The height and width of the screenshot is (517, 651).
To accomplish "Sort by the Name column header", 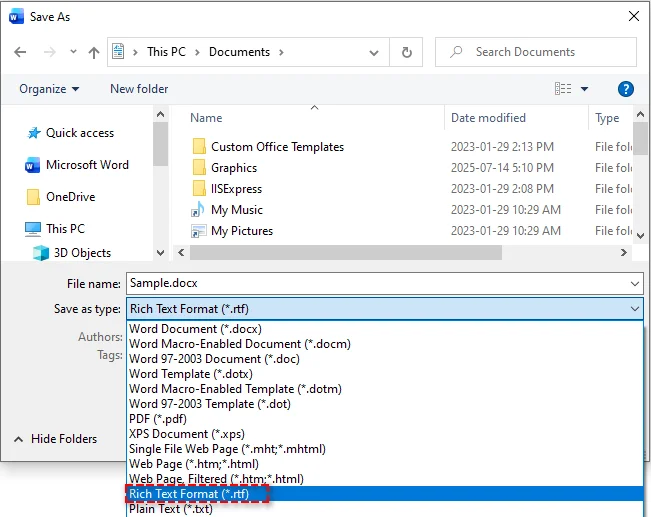I will pos(206,118).
